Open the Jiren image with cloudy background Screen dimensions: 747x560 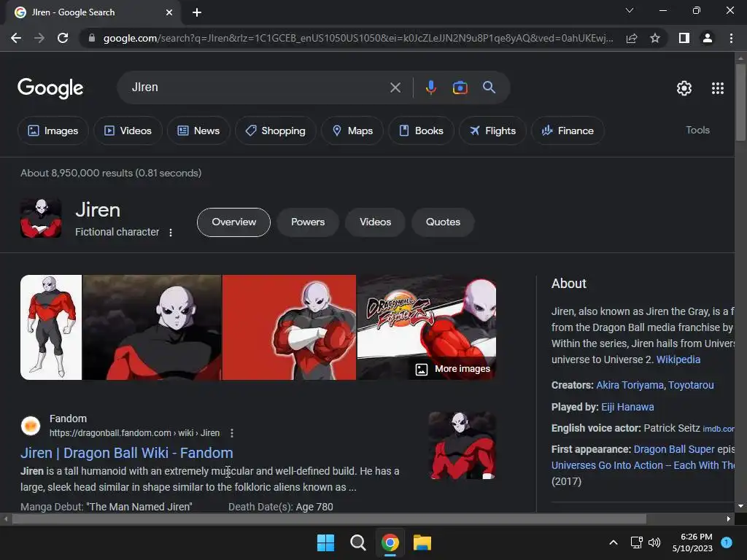point(152,327)
